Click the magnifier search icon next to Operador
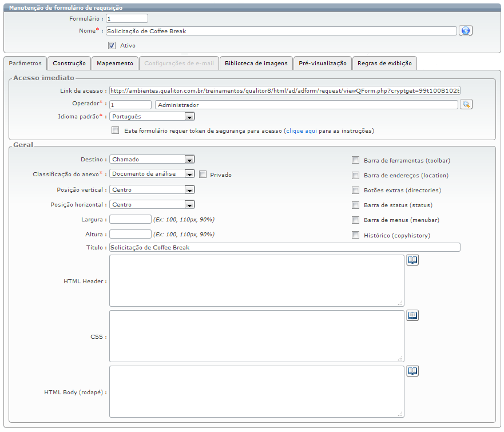504x432 pixels. coord(466,104)
